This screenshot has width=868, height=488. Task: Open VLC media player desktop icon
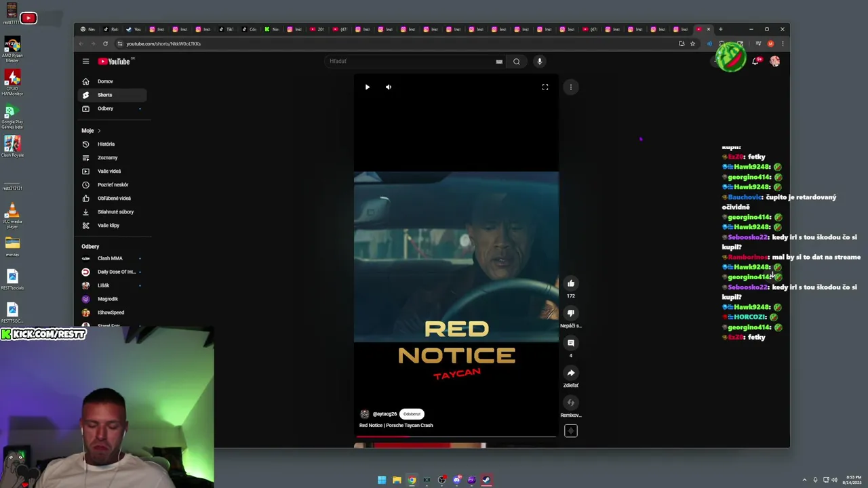[12, 216]
